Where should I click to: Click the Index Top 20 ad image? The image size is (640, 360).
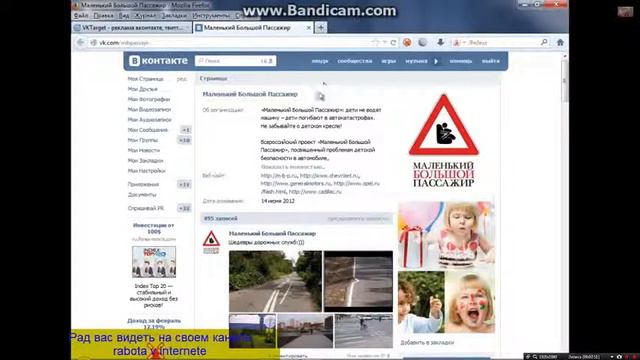click(x=154, y=262)
